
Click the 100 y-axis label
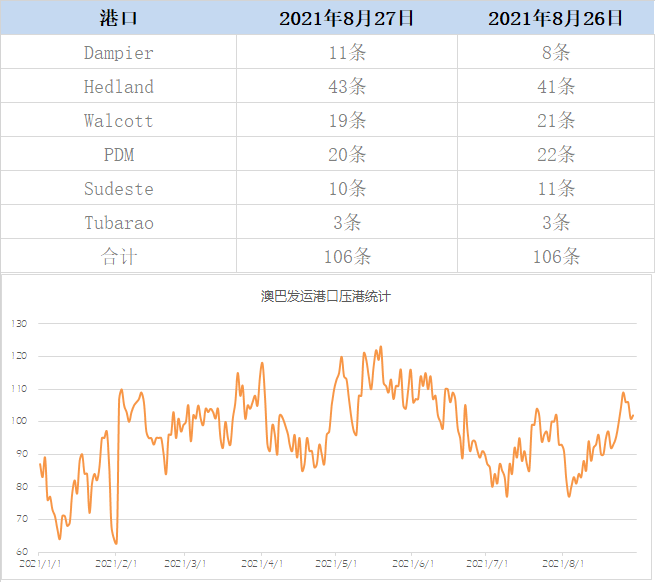coord(19,421)
